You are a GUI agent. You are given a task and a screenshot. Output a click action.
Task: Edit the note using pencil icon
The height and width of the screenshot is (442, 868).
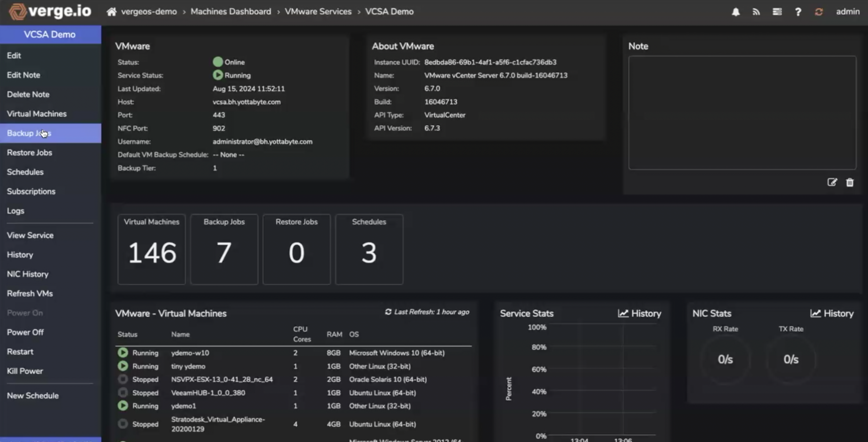point(832,182)
